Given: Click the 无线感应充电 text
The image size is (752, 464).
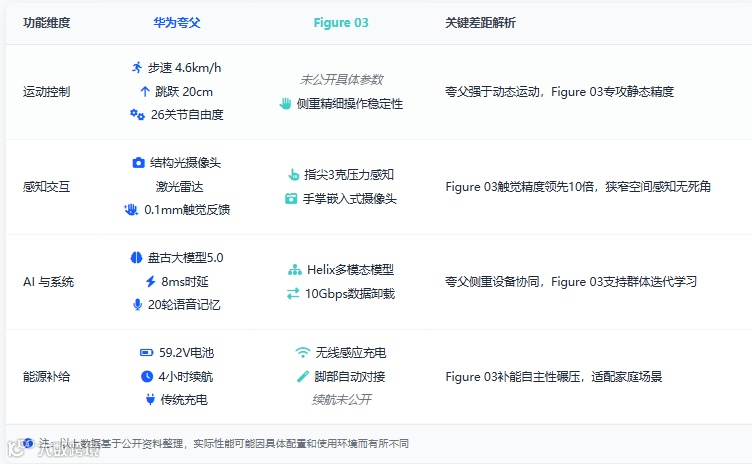Looking at the screenshot, I should [351, 353].
